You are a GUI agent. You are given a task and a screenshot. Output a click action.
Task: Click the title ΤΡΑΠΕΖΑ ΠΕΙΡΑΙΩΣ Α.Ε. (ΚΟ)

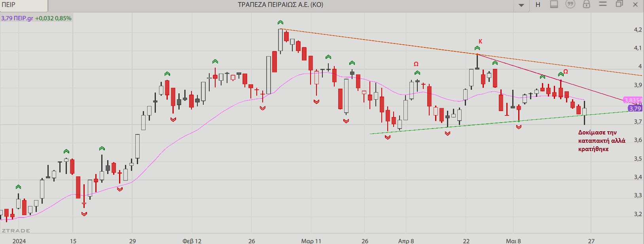(280, 5)
